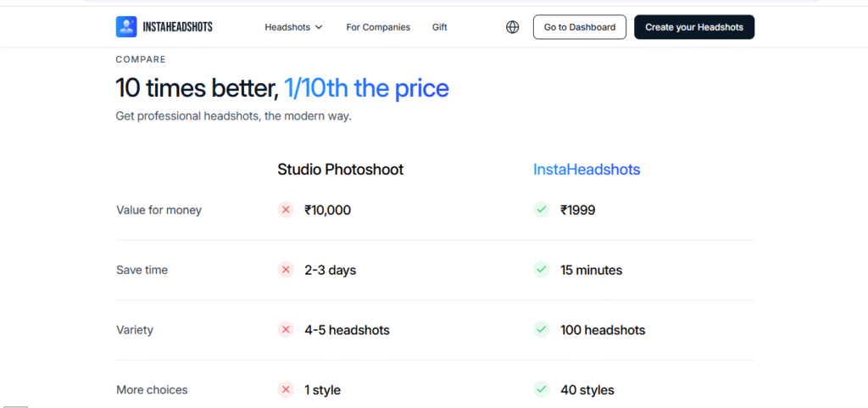Screen dimensions: 868x408
Task: Click the INSTAHEADSHOTS brand name text
Action: pos(177,27)
